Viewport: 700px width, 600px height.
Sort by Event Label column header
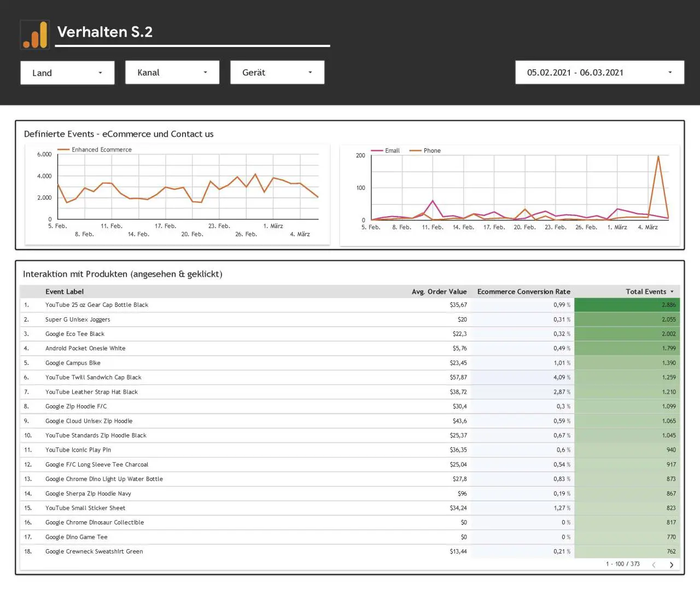click(x=65, y=292)
